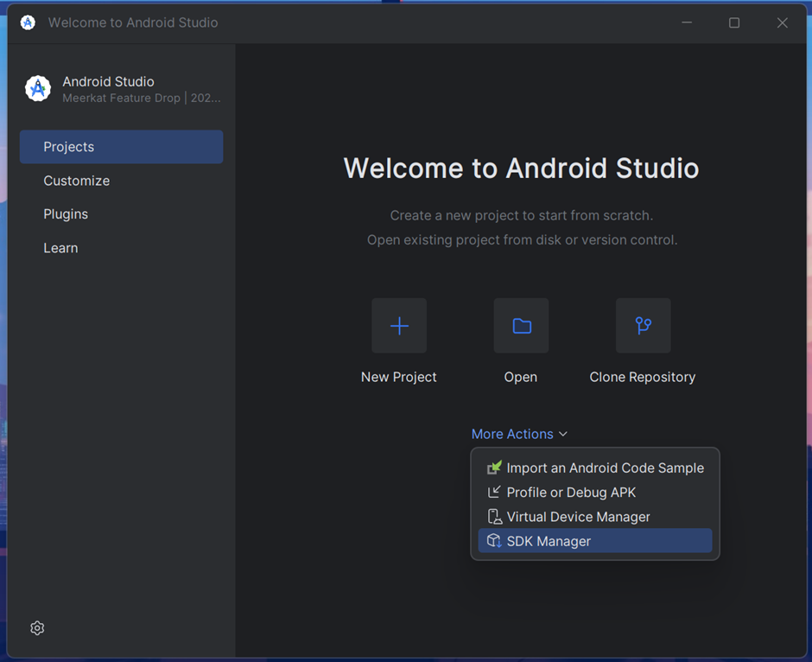Click the title bar Android Studio icon
This screenshot has height=662, width=812.
point(28,22)
